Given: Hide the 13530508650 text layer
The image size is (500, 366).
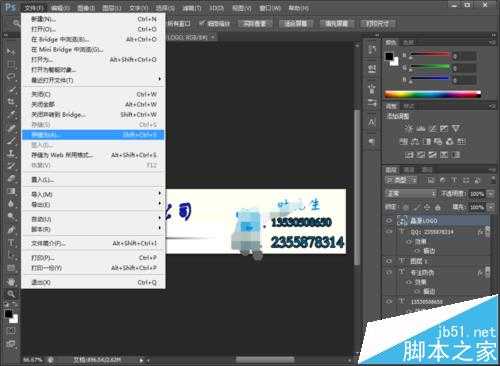Looking at the screenshot, I should (x=388, y=301).
